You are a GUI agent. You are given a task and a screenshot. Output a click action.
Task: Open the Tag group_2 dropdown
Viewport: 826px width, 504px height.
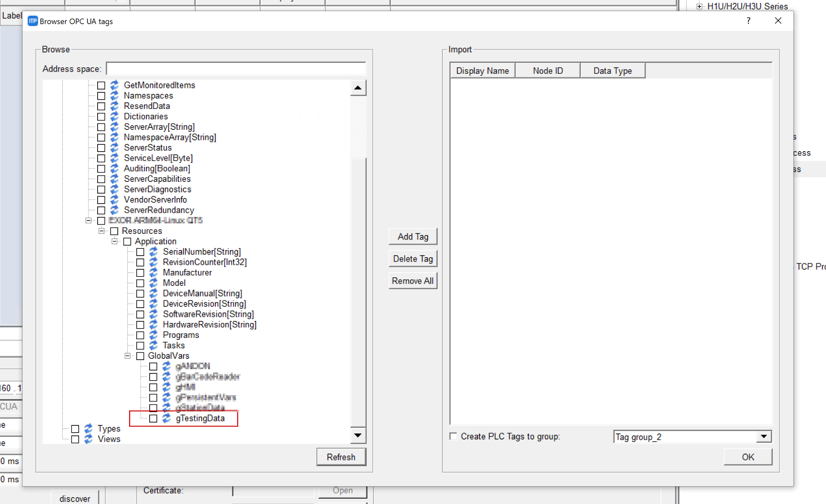763,437
